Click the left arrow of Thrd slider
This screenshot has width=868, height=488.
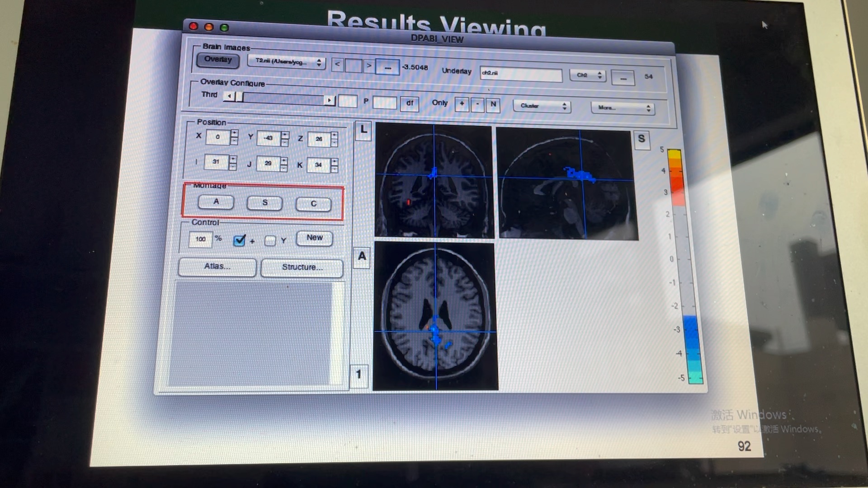(229, 96)
